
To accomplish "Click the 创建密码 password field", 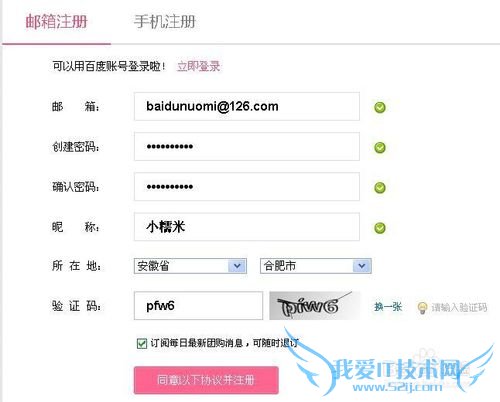I will [x=247, y=147].
